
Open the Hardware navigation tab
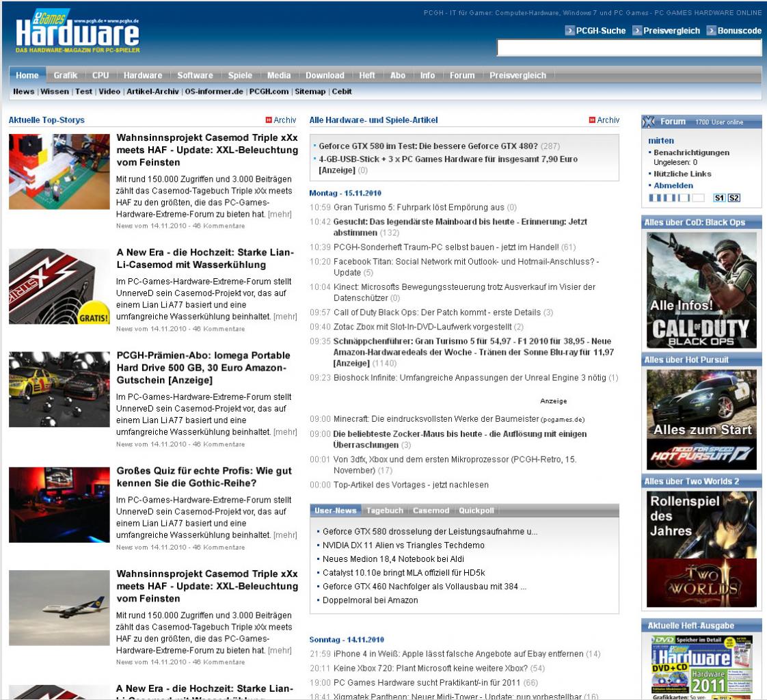pos(143,75)
